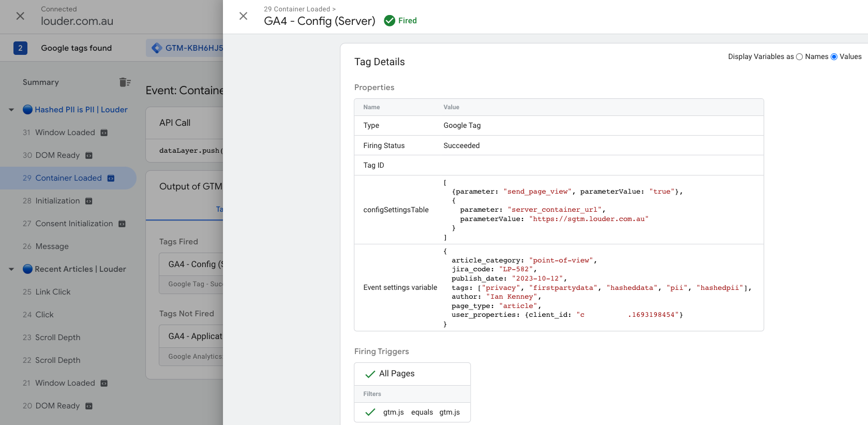Open the fired GA4 - Config tag card
The image size is (868, 425).
coord(191,274)
